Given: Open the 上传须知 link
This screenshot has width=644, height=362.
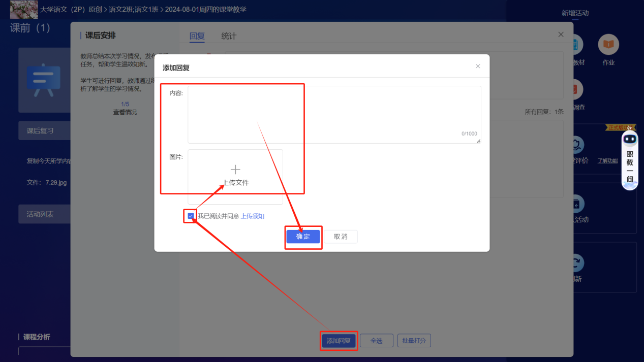Looking at the screenshot, I should [252, 216].
